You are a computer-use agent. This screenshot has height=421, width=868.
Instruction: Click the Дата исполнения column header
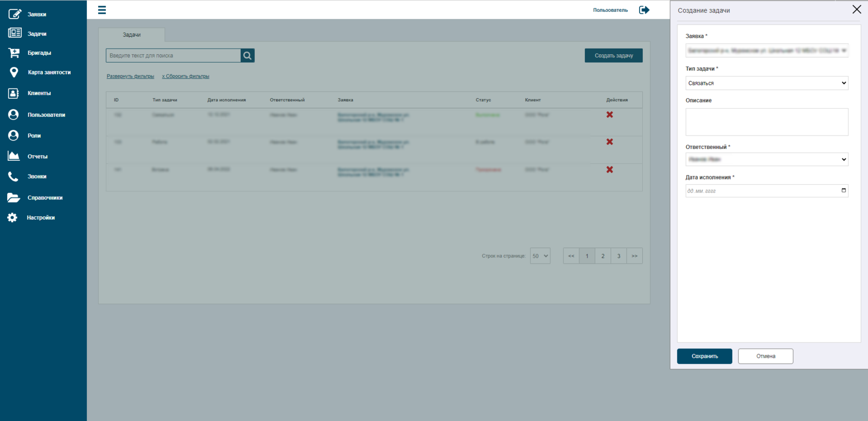227,100
